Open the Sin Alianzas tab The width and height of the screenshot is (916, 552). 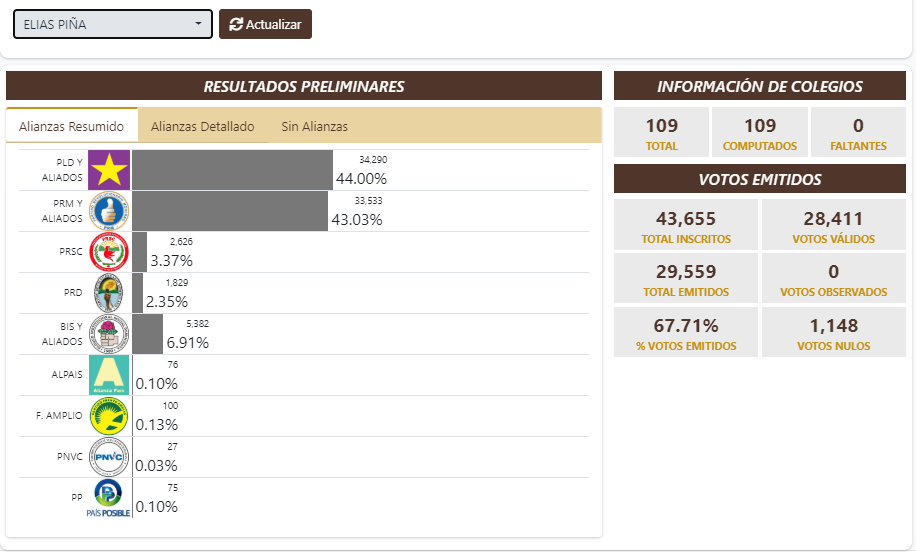click(x=314, y=126)
